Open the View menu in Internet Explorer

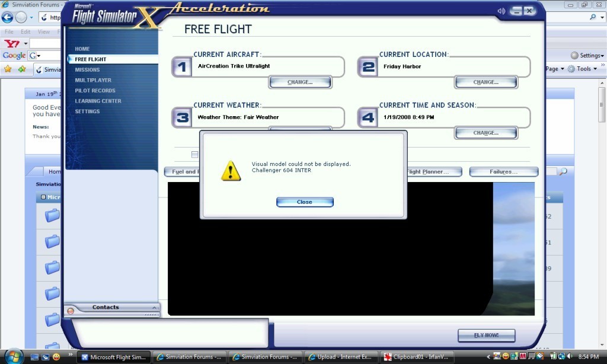pos(43,32)
